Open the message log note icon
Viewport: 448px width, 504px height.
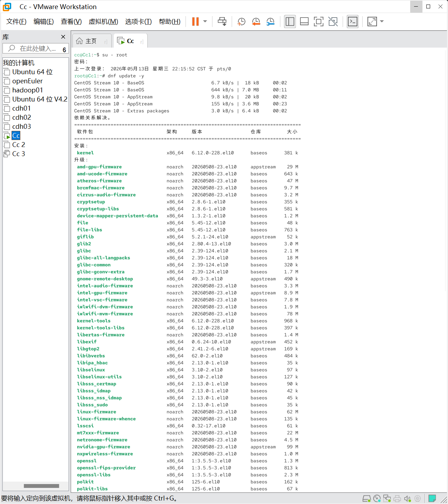[432, 498]
